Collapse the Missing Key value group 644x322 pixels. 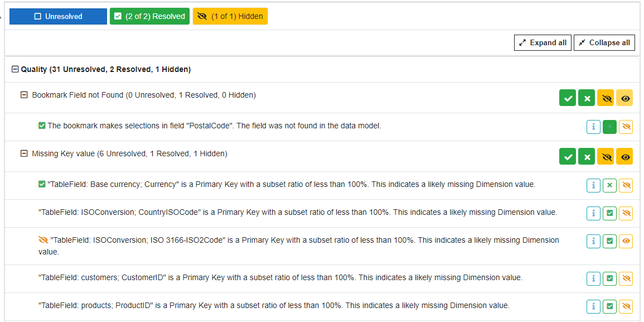24,154
